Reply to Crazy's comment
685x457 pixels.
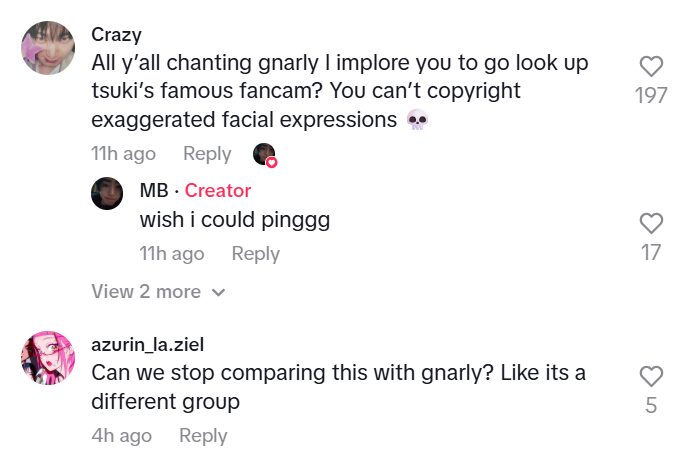(207, 154)
